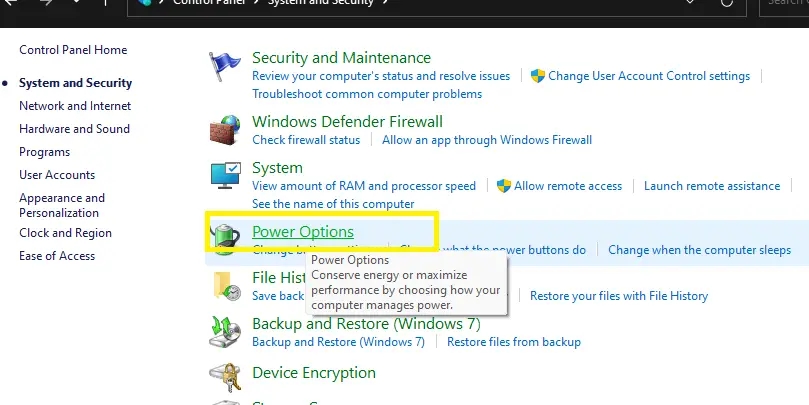This screenshot has height=405, width=809.
Task: Click Launch remote assistance link
Action: pyautogui.click(x=712, y=186)
